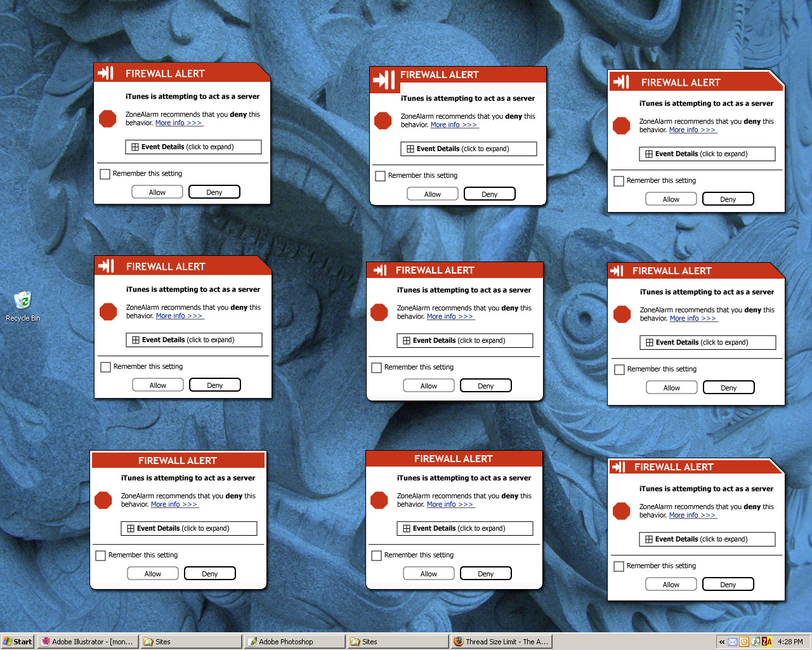Click ZoneAlarm arrow logo in middle-left alert header
Screen dimensions: 812x650
point(106,266)
